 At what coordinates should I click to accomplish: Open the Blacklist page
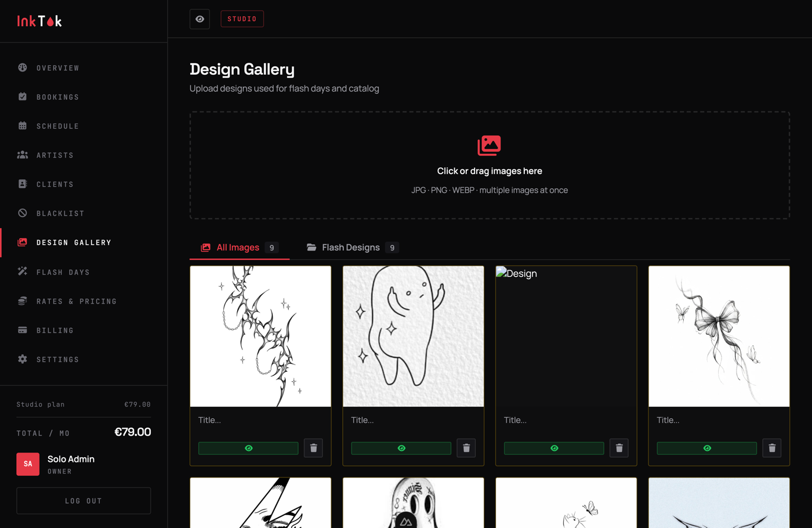click(84, 213)
